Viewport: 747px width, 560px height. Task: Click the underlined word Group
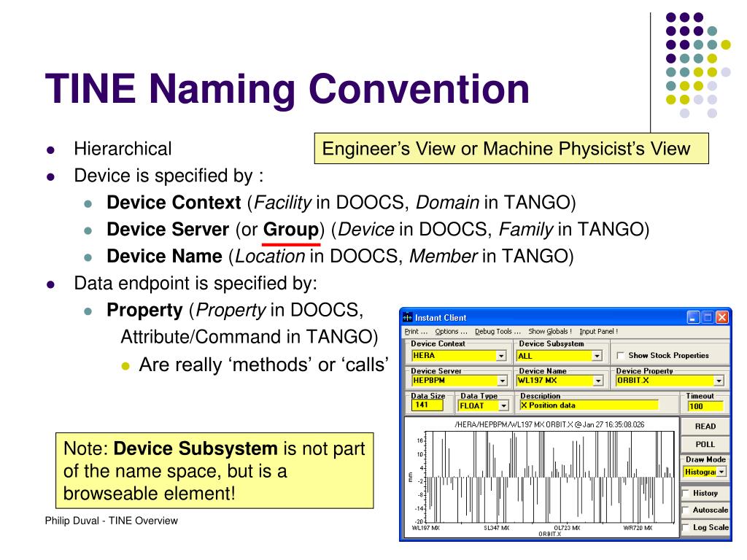coord(290,230)
